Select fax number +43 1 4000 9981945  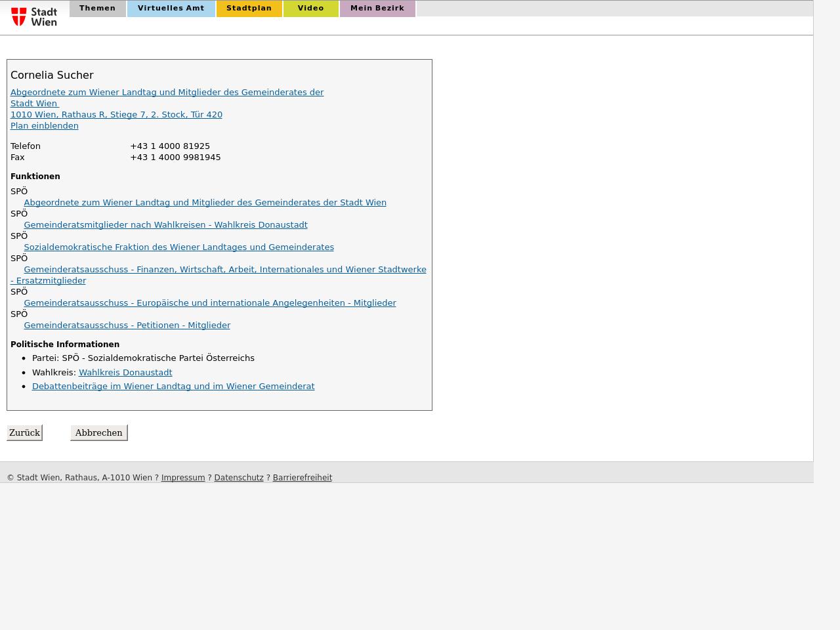click(175, 157)
